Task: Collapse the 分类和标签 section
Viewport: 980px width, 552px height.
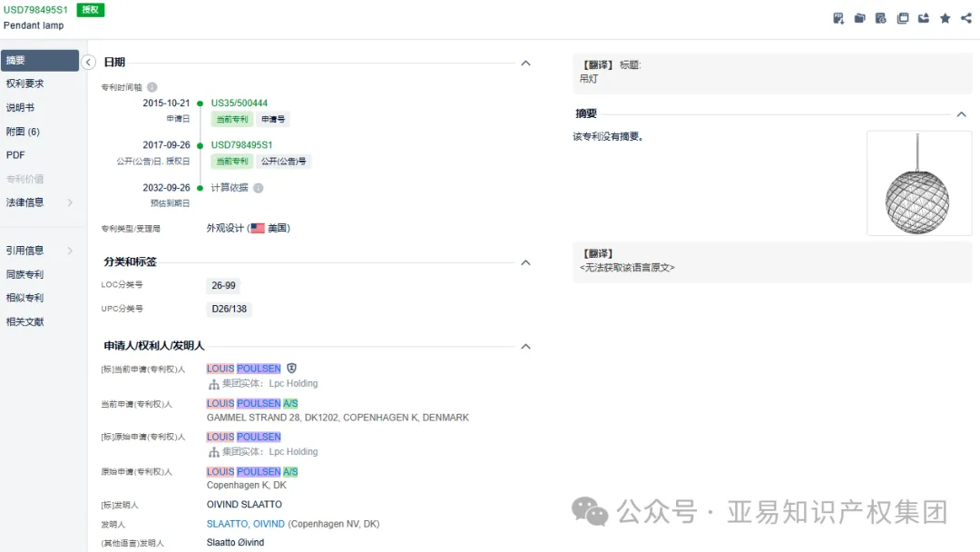Action: coord(525,262)
